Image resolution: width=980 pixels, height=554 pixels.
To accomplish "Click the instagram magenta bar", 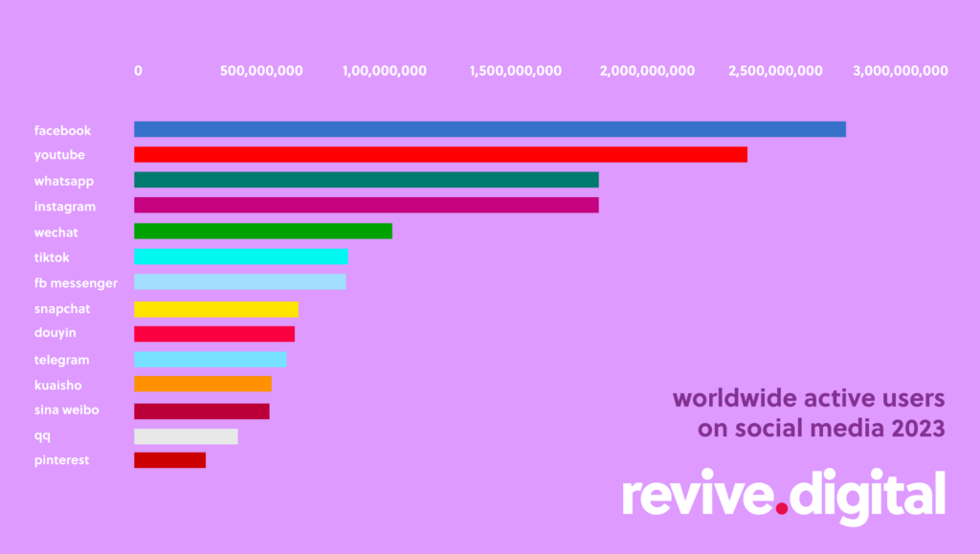I will [x=367, y=205].
